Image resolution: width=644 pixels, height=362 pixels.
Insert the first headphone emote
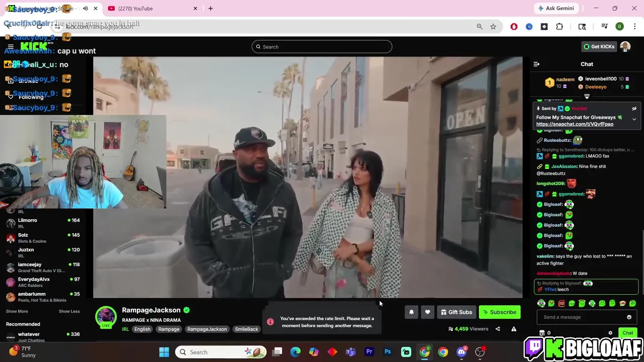point(541,303)
